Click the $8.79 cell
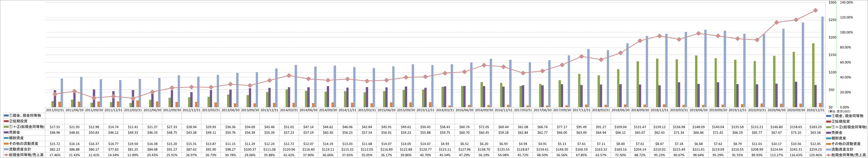Image resolution: width=868 pixels, height=158 pixels. tap(738, 144)
